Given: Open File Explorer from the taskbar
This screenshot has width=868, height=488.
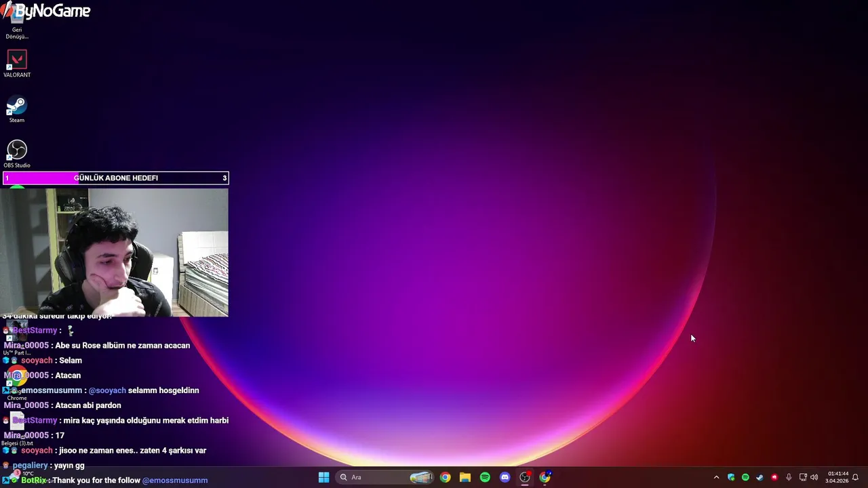Looking at the screenshot, I should [465, 477].
